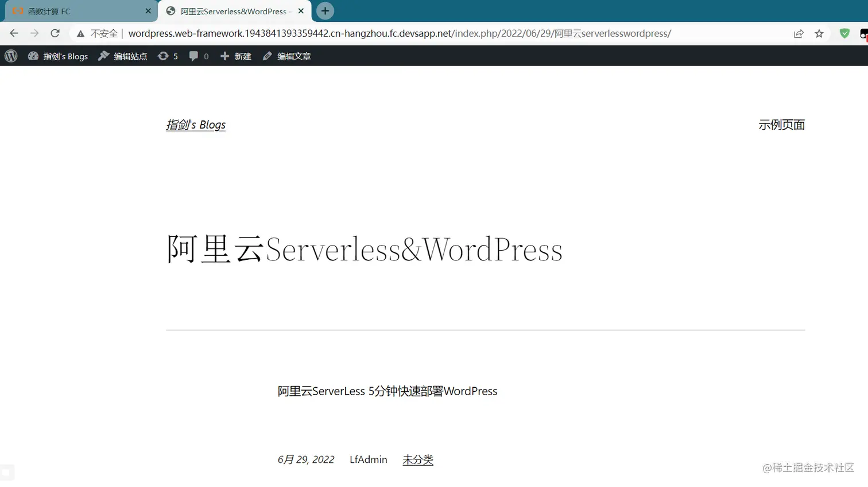
Task: Click inside the browser address bar
Action: (402, 33)
